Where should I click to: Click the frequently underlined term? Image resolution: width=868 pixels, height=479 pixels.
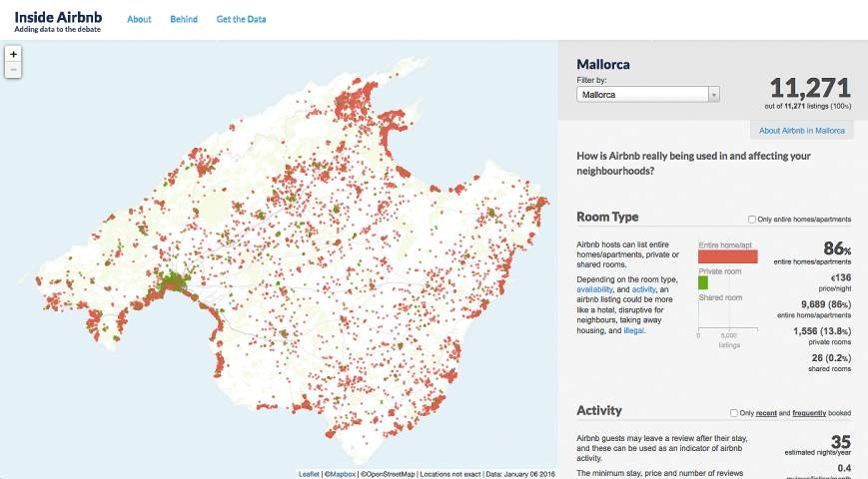(809, 413)
